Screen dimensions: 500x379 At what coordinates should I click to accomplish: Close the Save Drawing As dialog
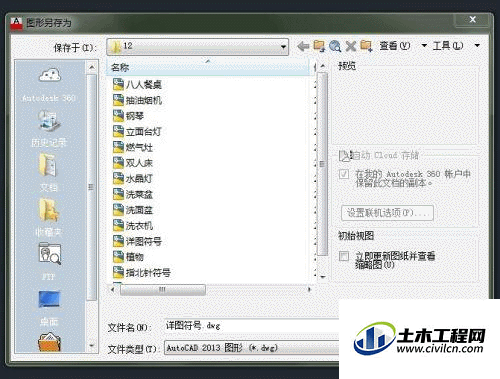coord(472,20)
